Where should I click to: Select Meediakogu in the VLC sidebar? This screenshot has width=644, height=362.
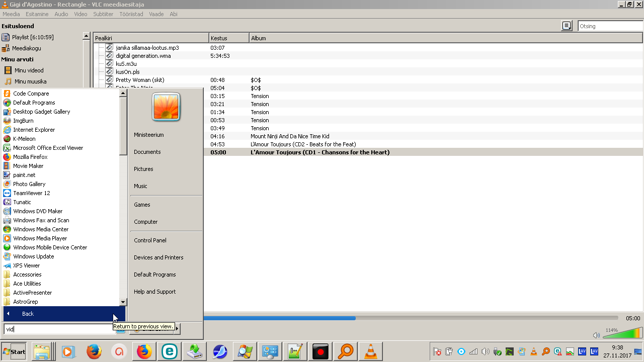pyautogui.click(x=26, y=48)
